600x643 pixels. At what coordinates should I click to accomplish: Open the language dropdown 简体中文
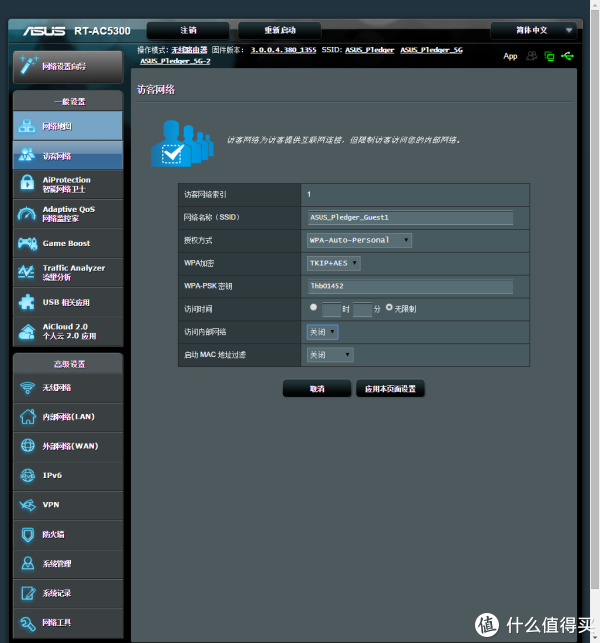534,30
